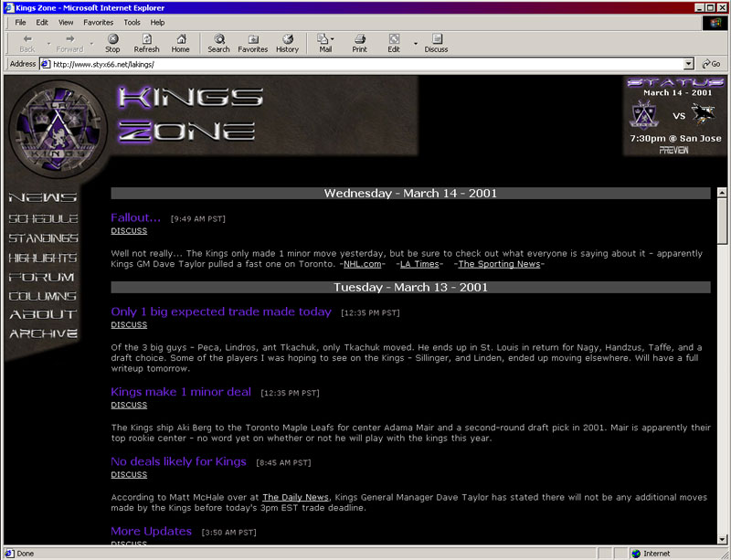Click the Kings Zone round logo emblem
This screenshot has height=560, width=731.
[x=58, y=129]
